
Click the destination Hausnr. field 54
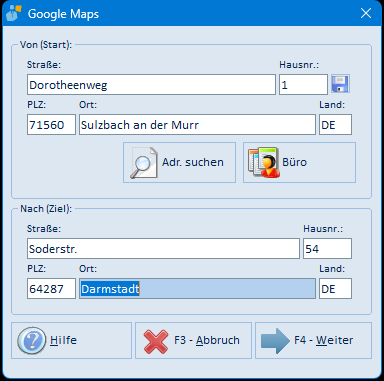pyautogui.click(x=327, y=249)
